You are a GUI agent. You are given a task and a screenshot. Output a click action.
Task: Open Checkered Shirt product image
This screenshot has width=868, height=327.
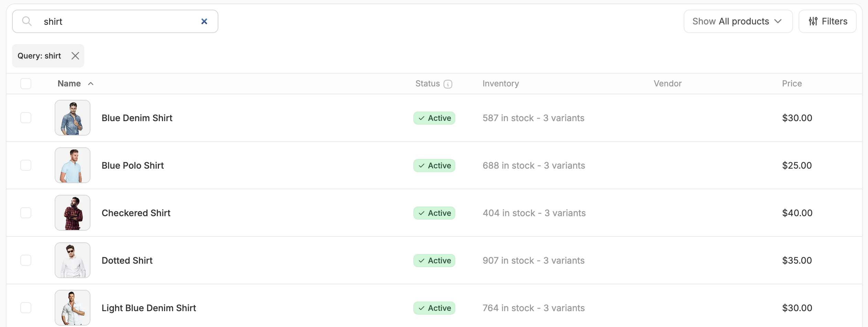73,213
